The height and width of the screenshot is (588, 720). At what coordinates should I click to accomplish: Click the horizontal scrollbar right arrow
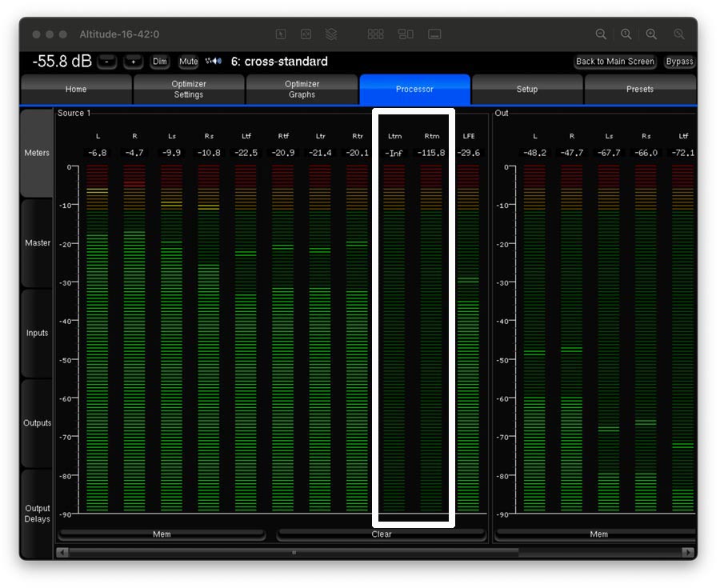click(688, 552)
